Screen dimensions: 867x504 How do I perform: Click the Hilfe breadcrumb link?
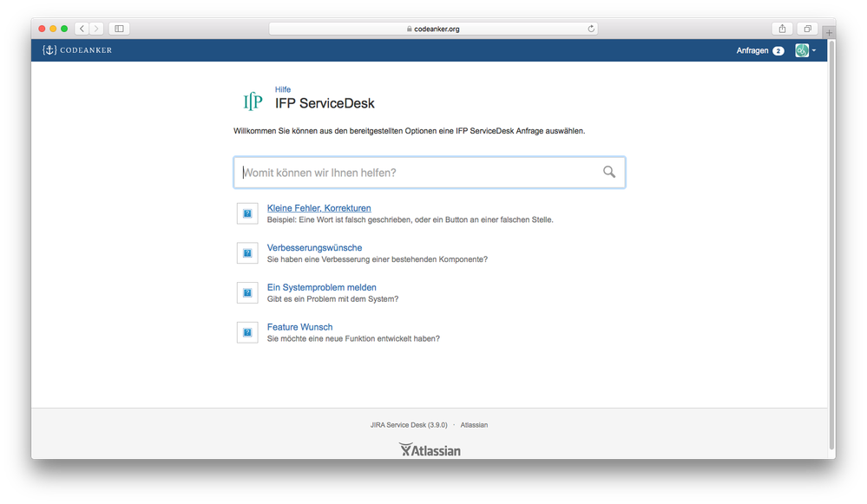click(283, 89)
